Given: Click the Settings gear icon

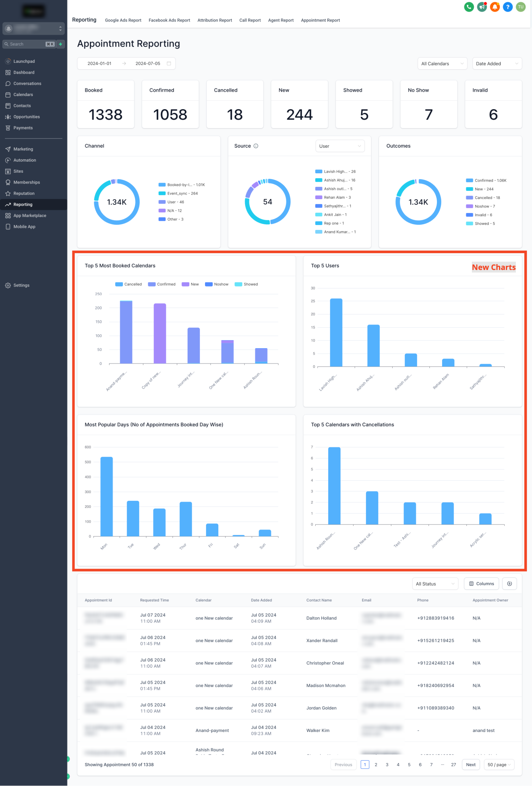Looking at the screenshot, I should click(x=8, y=285).
